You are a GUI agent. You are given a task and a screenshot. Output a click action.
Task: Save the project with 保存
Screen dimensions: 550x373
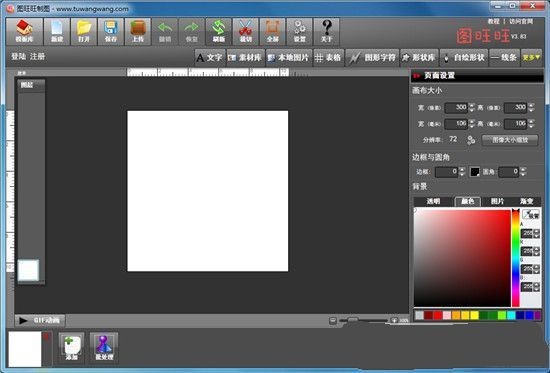pyautogui.click(x=111, y=32)
